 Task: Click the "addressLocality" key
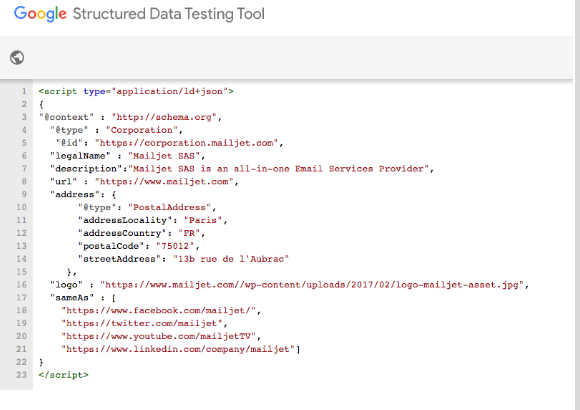click(x=125, y=220)
